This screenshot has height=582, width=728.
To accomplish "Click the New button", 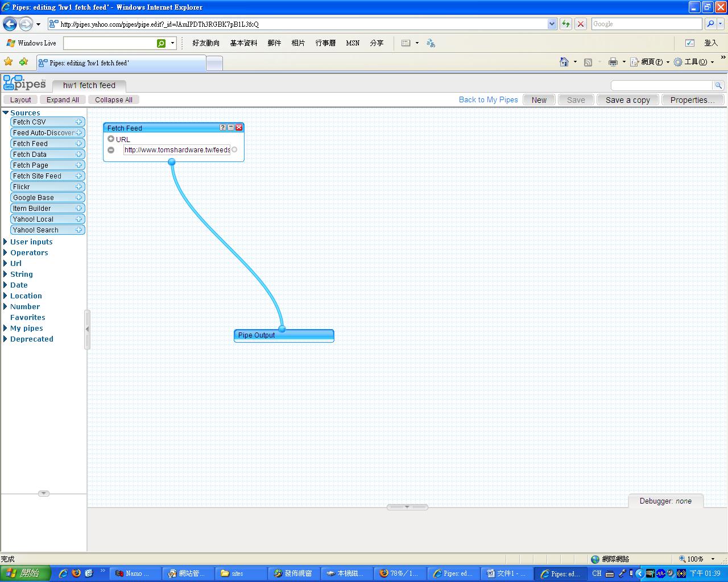I will click(539, 99).
